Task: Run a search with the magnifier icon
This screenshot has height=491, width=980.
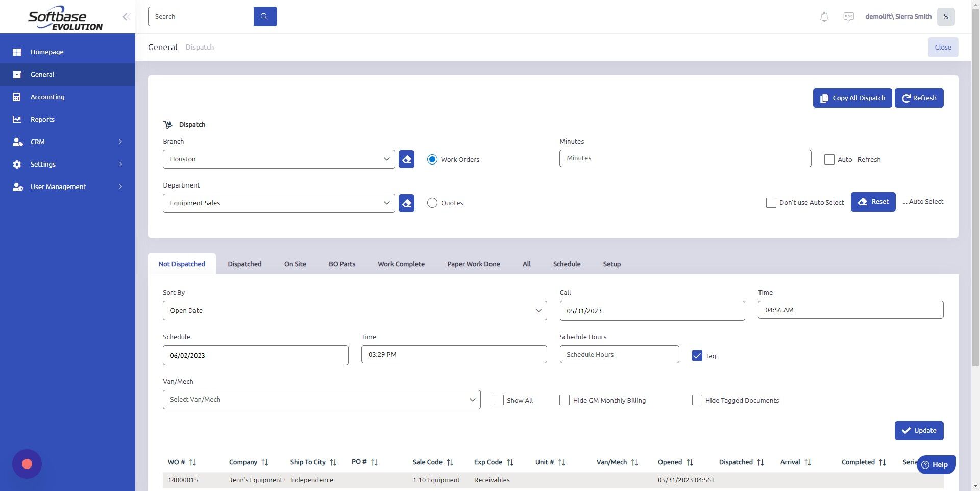Action: point(264,16)
